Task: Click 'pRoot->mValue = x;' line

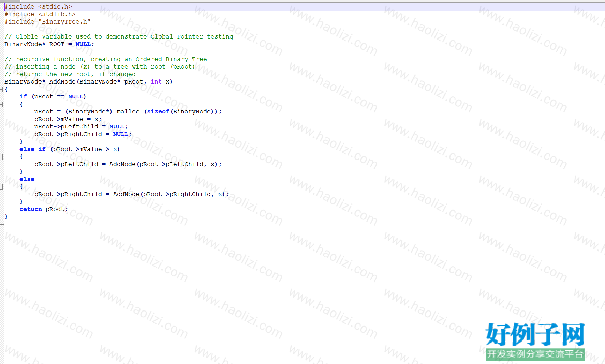Action: (68, 119)
